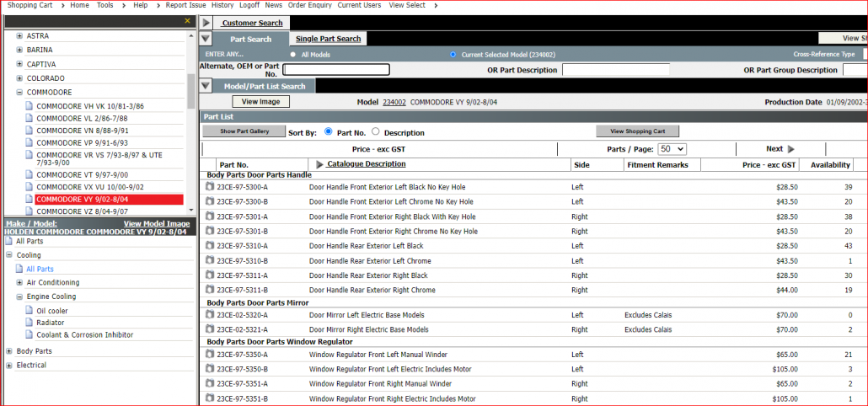Select the Part Search tab
Image resolution: width=868 pixels, height=406 pixels.
point(251,39)
